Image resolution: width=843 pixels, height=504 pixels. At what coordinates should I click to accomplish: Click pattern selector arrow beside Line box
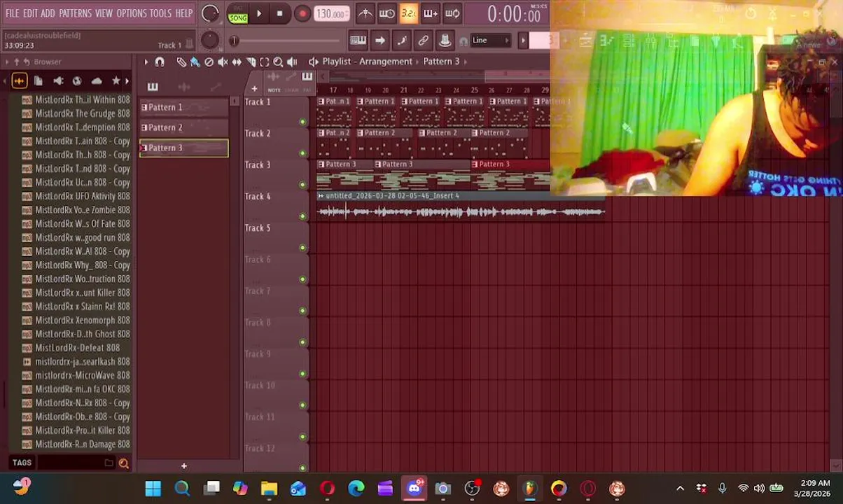pos(523,41)
